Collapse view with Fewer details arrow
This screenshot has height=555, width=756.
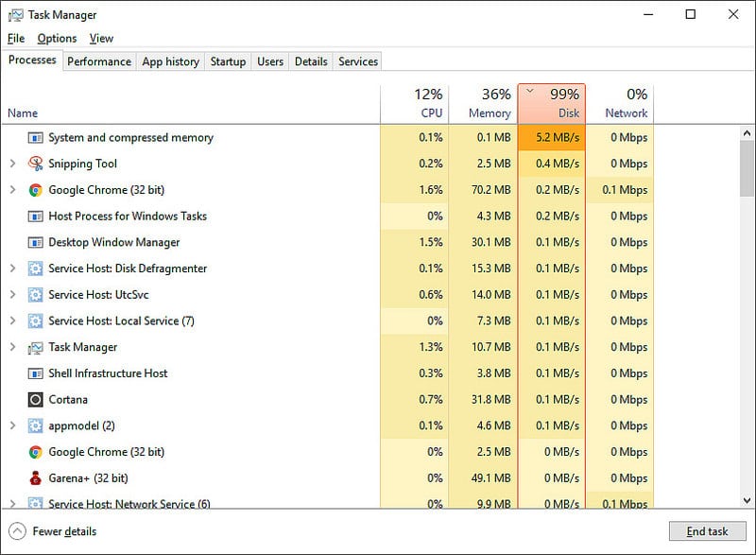tap(17, 531)
